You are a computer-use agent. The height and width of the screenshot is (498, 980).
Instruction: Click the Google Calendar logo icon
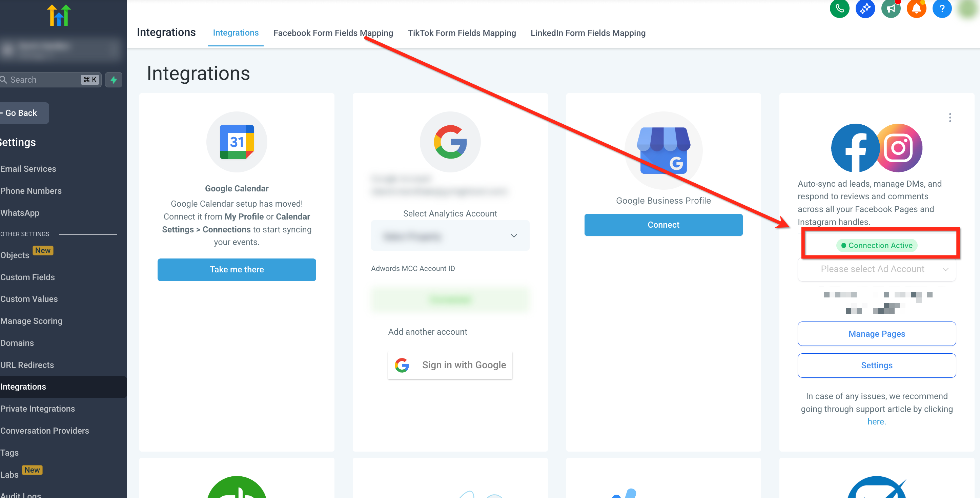click(237, 142)
